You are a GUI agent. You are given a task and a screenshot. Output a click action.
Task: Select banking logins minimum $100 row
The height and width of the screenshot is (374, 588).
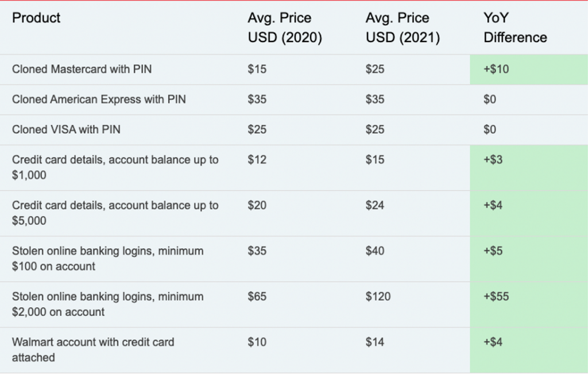coord(294,259)
